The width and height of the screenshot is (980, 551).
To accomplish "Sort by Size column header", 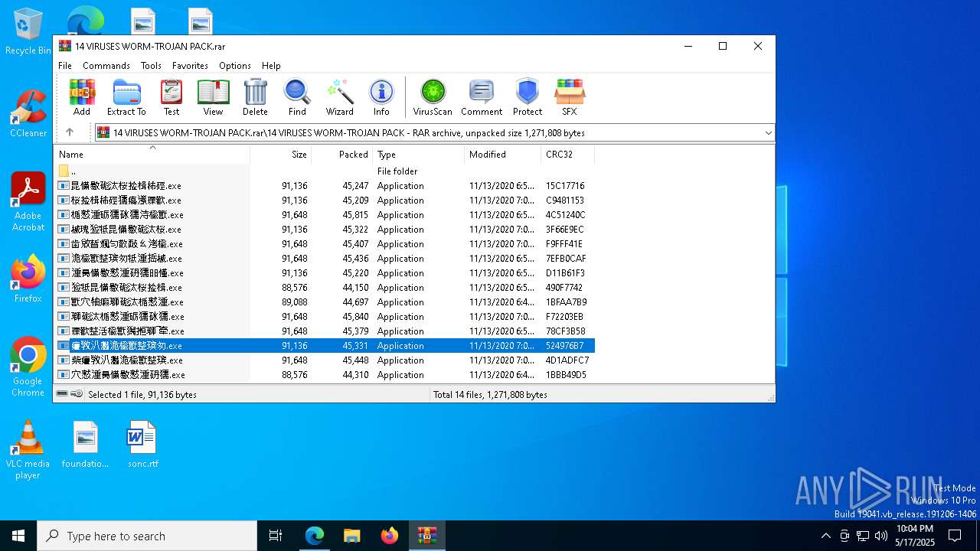I will [x=280, y=155].
